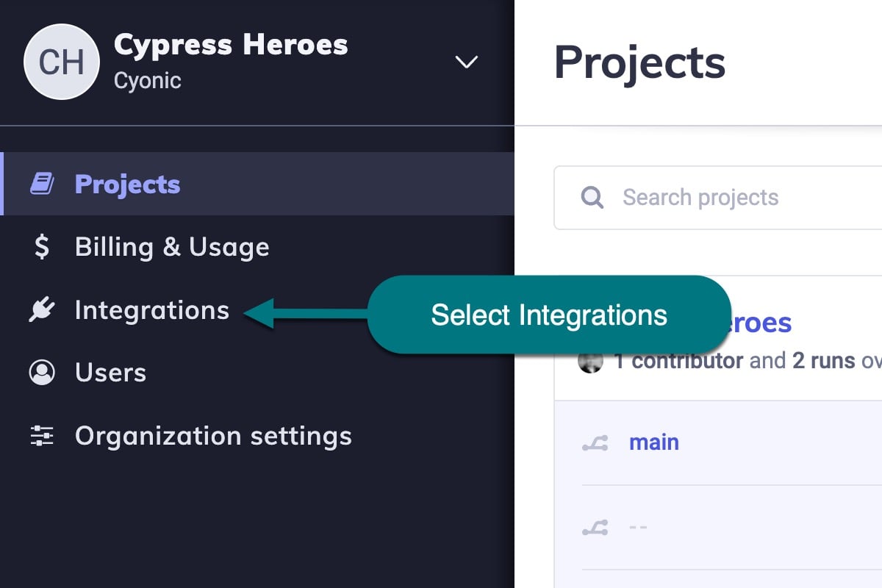Click the branch icon next to main
The width and height of the screenshot is (882, 588).
pyautogui.click(x=597, y=442)
